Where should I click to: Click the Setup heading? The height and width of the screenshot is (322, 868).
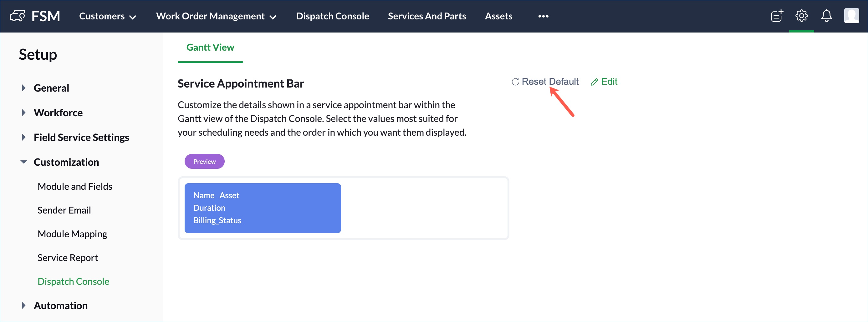coord(38,55)
